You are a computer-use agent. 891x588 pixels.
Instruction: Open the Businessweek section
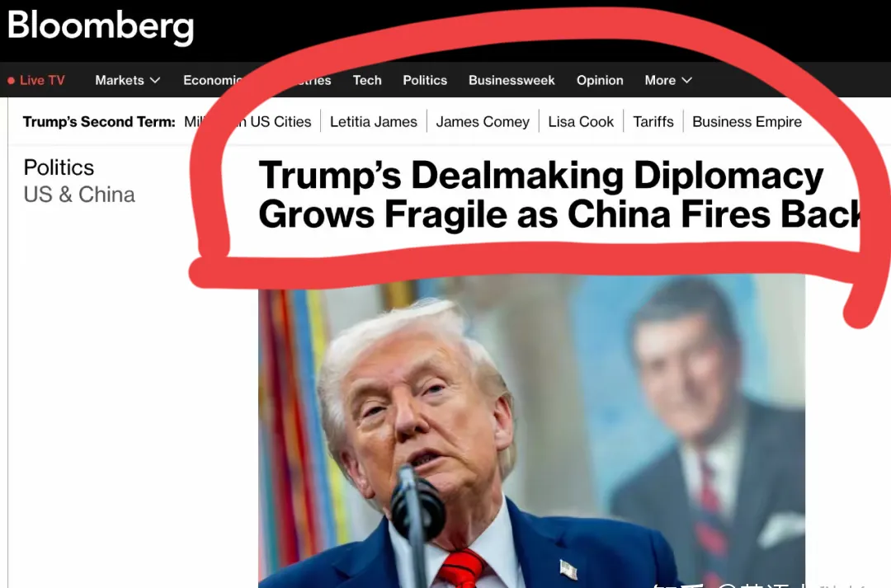click(511, 80)
